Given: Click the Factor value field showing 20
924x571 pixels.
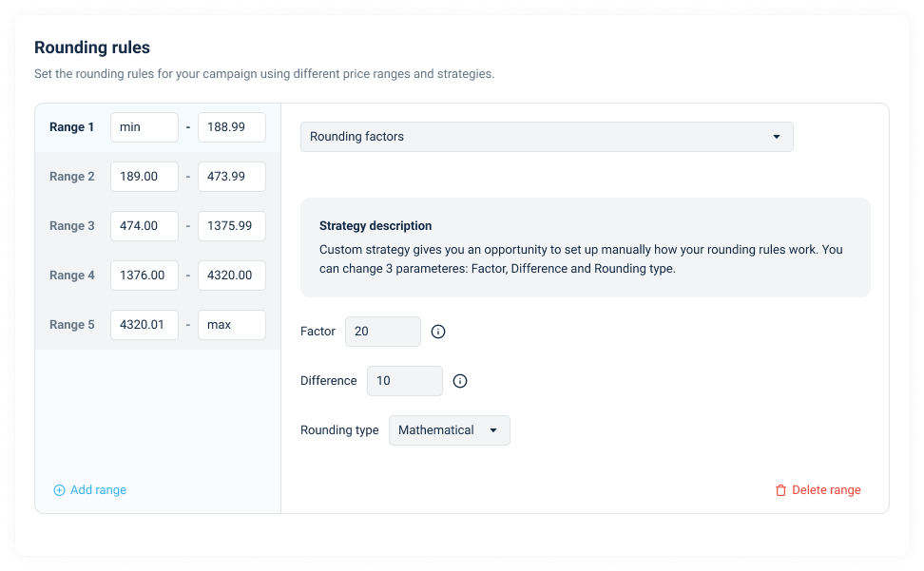Looking at the screenshot, I should pyautogui.click(x=383, y=332).
